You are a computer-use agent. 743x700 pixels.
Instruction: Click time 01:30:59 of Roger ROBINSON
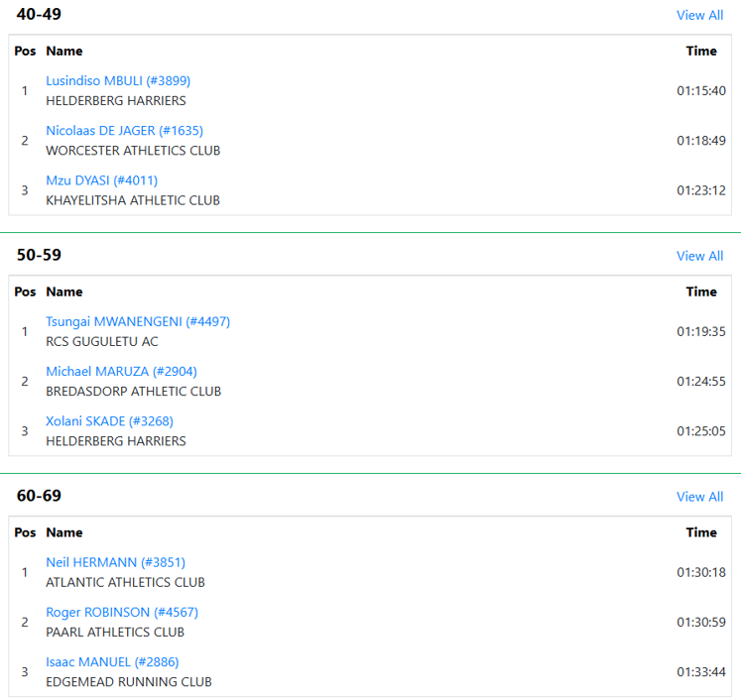click(x=700, y=622)
